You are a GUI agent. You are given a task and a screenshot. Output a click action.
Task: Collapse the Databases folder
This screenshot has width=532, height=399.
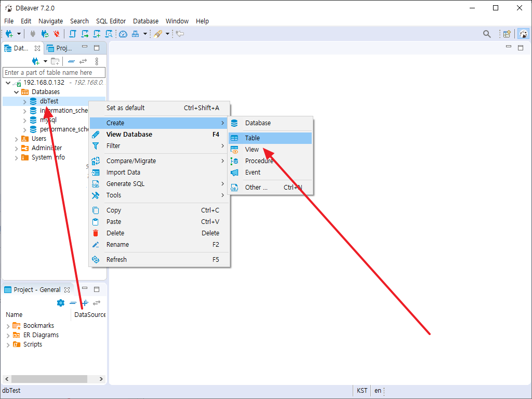click(x=16, y=92)
